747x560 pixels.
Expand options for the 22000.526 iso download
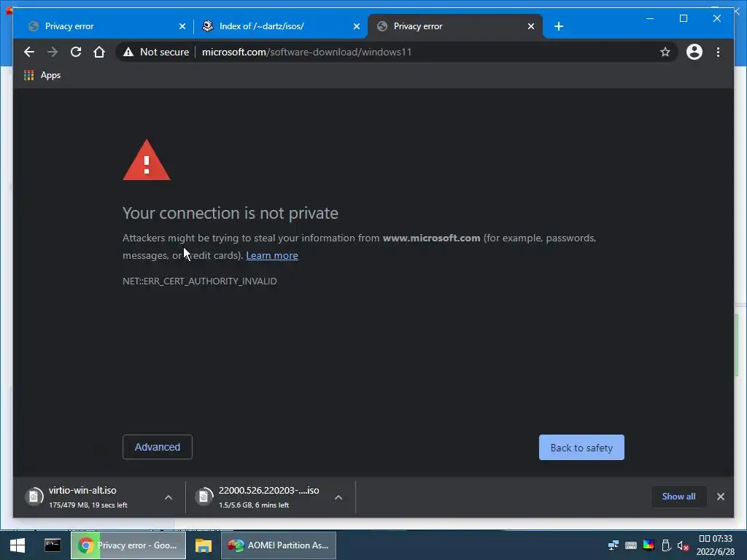coord(338,497)
